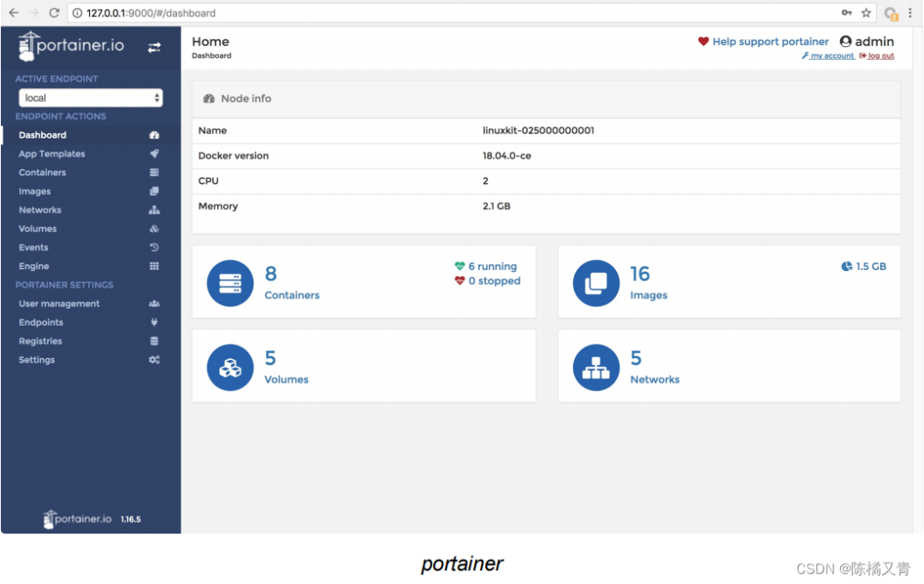Click the browser address bar URL
924x584 pixels.
(151, 13)
